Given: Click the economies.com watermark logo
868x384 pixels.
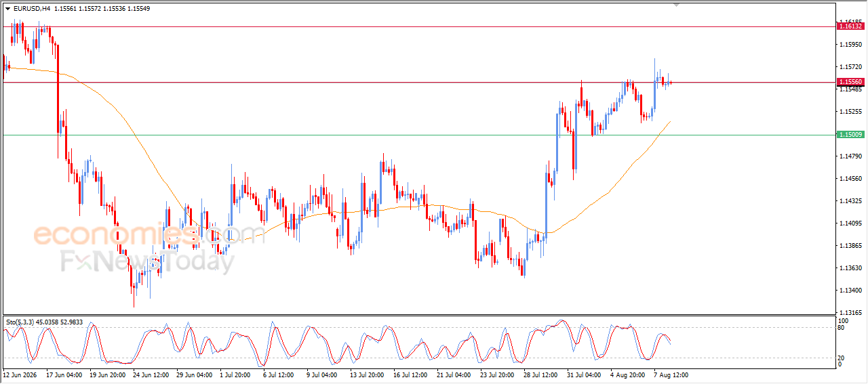Looking at the screenshot, I should [x=149, y=236].
